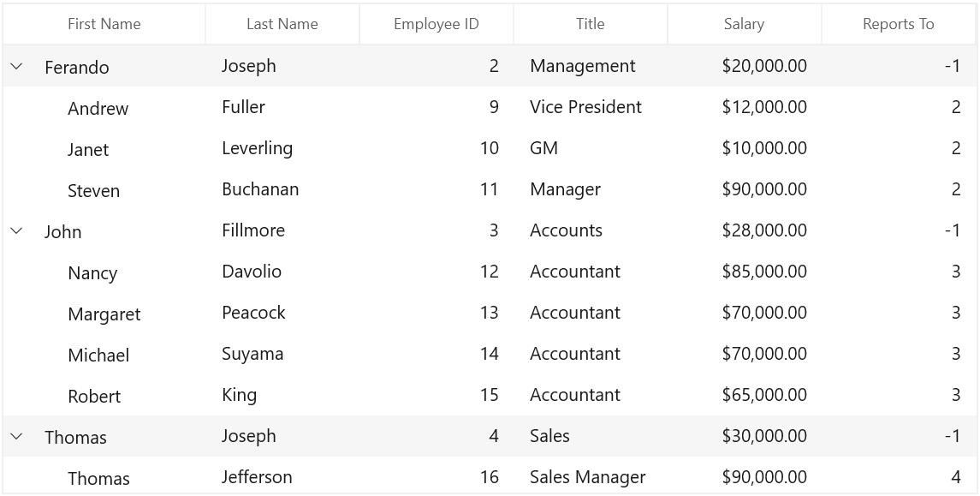Click Employee ID 13 cell

tap(437, 313)
